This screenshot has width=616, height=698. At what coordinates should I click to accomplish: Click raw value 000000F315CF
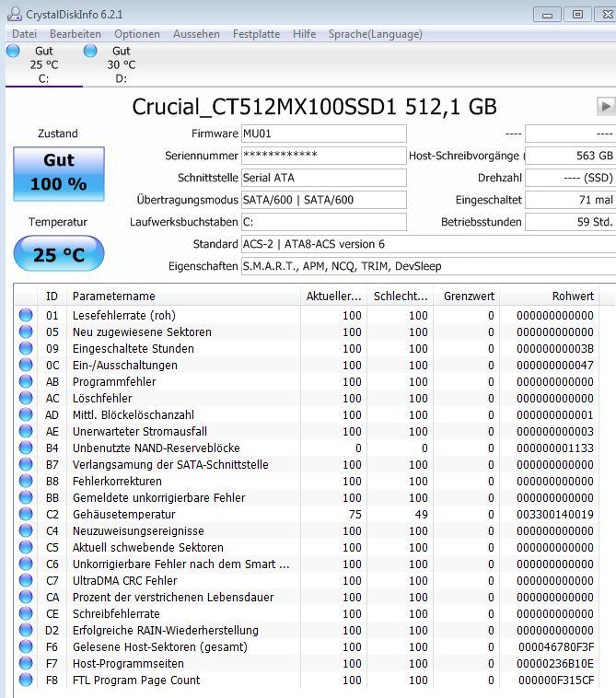coord(556,680)
